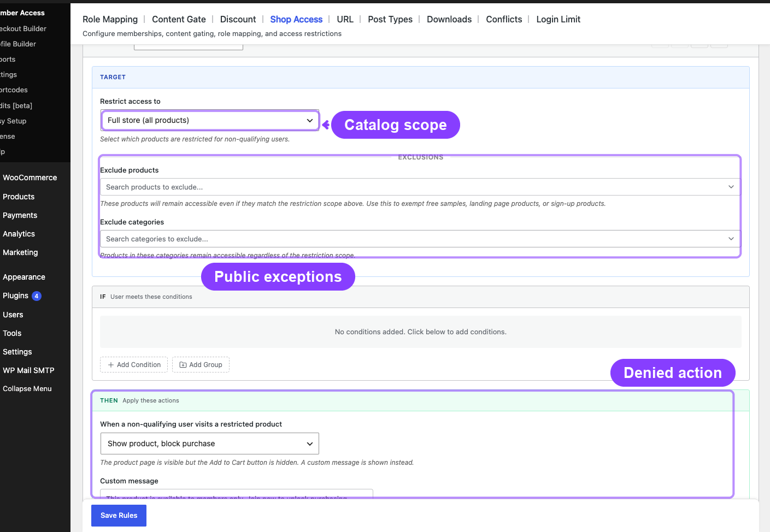The height and width of the screenshot is (532, 770).
Task: Open the Conflicts tab
Action: click(x=504, y=19)
